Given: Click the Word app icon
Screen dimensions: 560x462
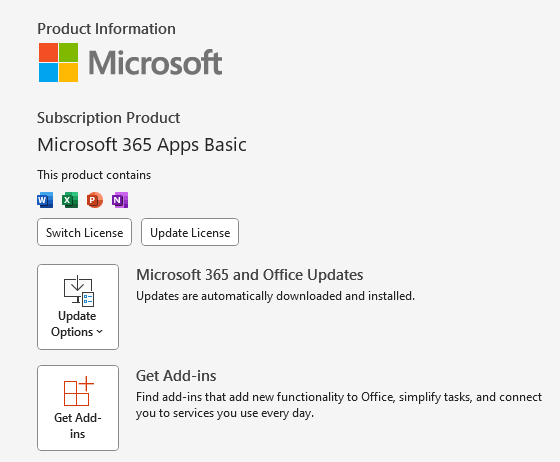Looking at the screenshot, I should tap(45, 200).
